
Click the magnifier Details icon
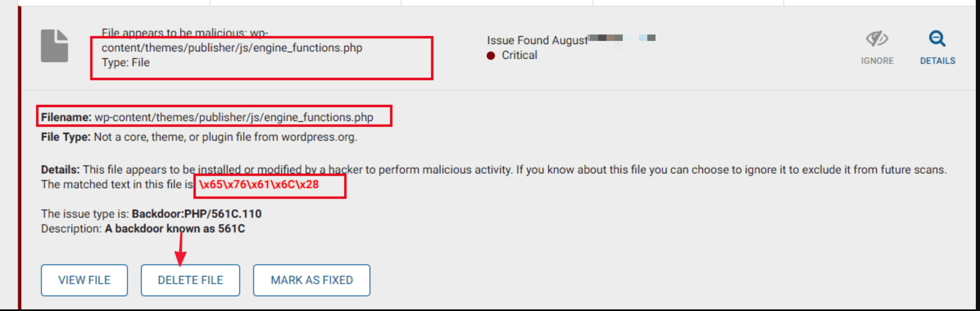pos(937,39)
